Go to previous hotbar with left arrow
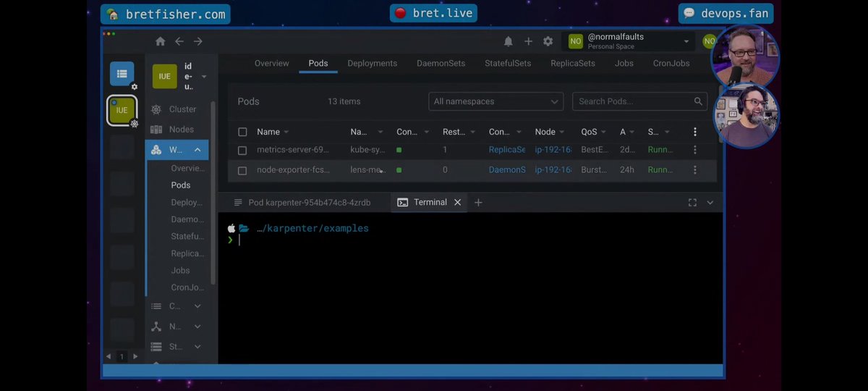 point(109,356)
